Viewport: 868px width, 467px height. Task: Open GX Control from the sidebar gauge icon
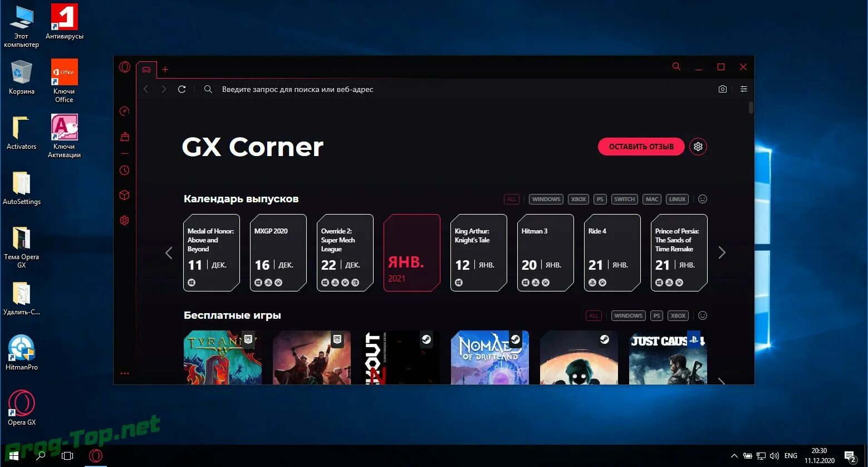point(125,111)
